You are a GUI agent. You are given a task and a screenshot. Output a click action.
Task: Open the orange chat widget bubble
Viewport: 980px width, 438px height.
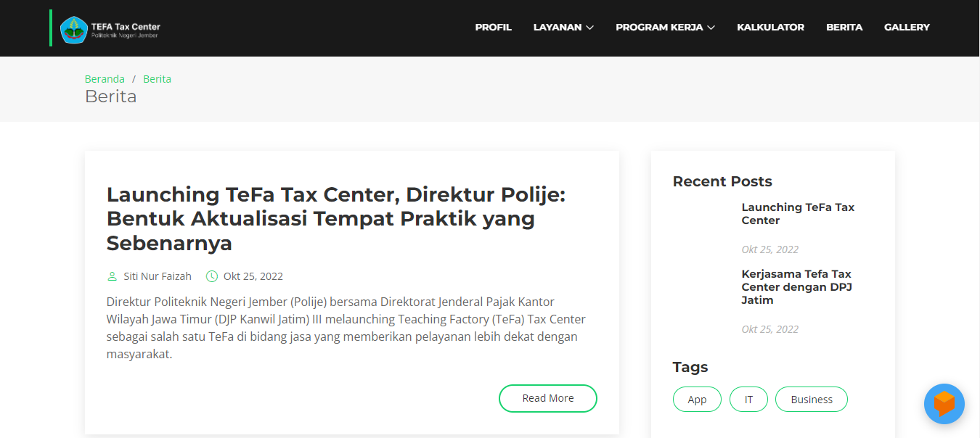944,404
